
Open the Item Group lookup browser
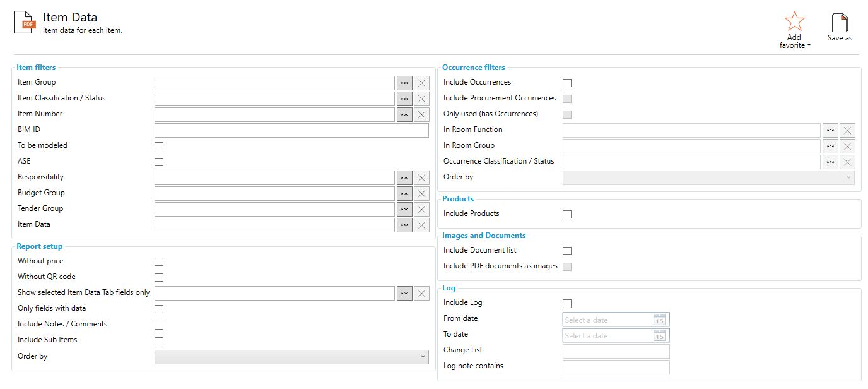tap(404, 82)
